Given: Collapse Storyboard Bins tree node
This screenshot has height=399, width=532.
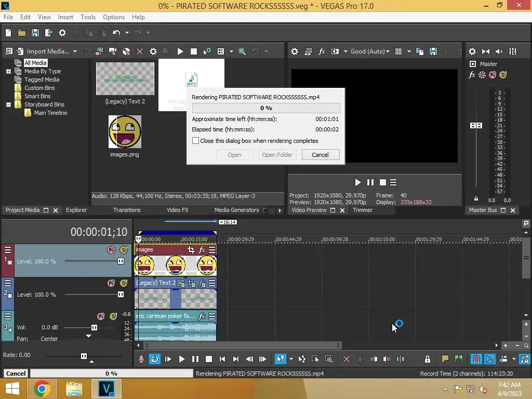Looking at the screenshot, I should pos(8,104).
